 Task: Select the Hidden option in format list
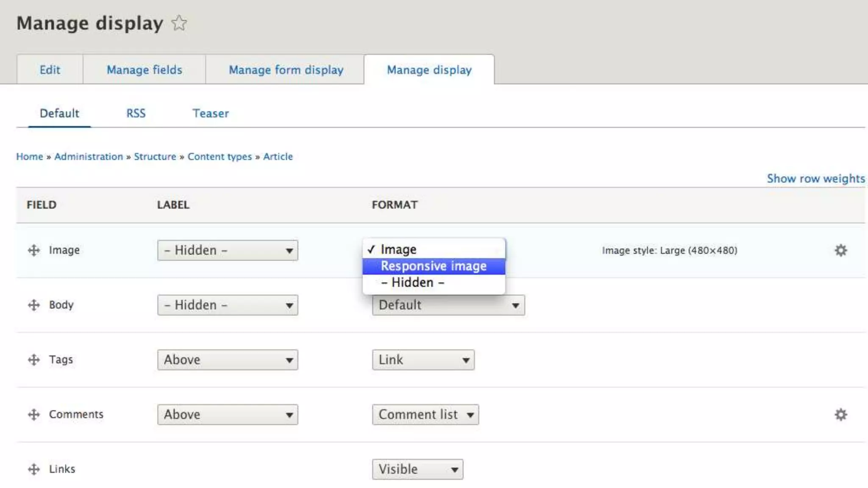(412, 283)
